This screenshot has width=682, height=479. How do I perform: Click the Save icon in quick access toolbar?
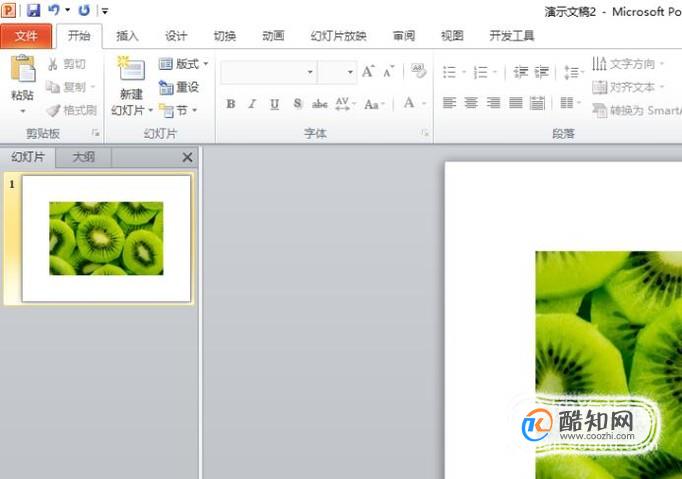click(33, 10)
